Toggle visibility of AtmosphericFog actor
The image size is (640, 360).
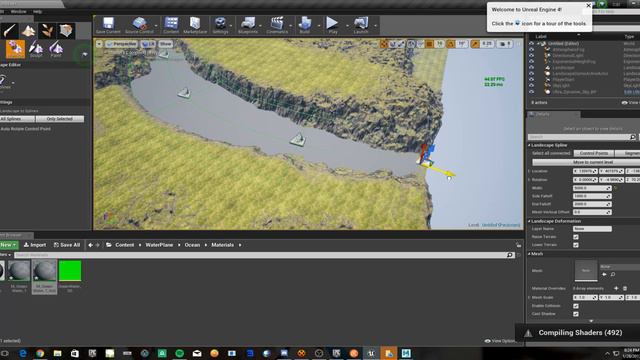click(x=531, y=49)
